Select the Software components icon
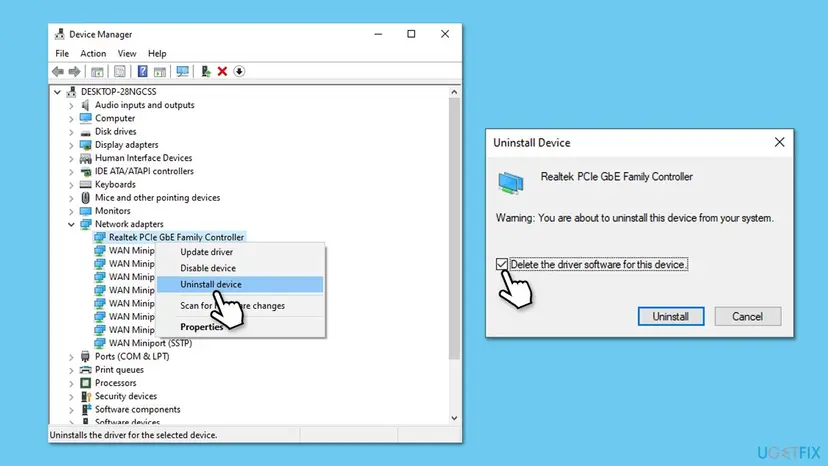The width and height of the screenshot is (828, 466). (x=86, y=409)
